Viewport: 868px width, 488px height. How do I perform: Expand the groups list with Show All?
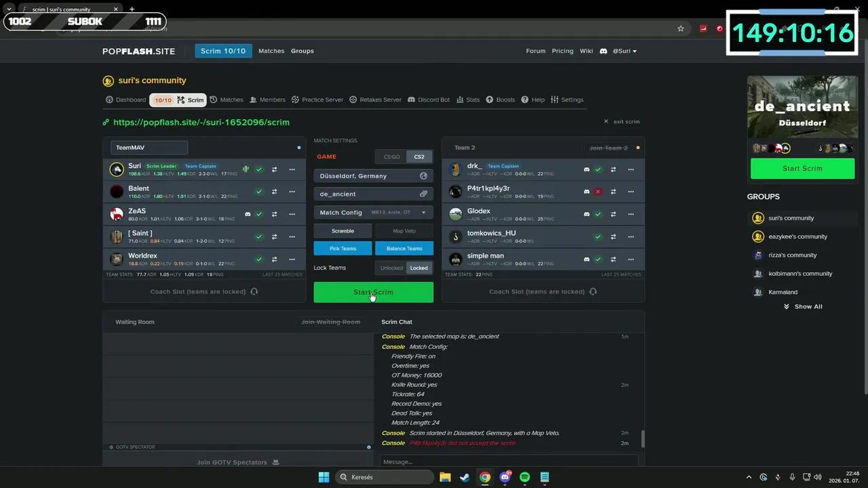[x=803, y=306]
